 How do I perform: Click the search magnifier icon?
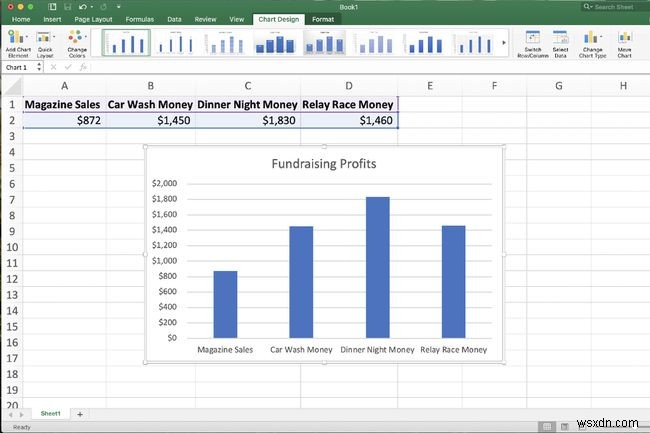(587, 7)
